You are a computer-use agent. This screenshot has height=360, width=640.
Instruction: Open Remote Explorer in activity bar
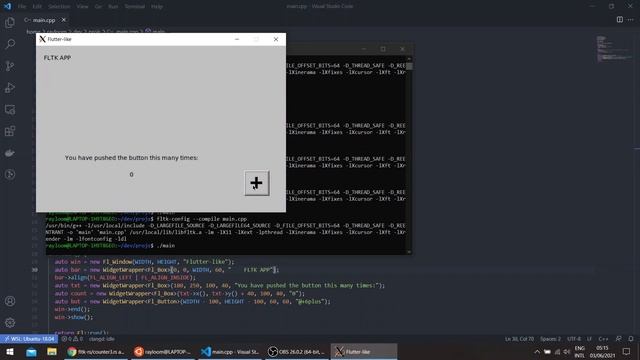point(10,109)
